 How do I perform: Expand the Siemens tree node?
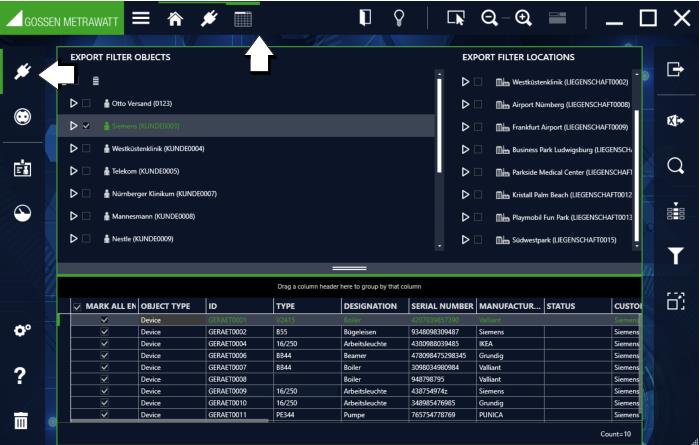74,126
